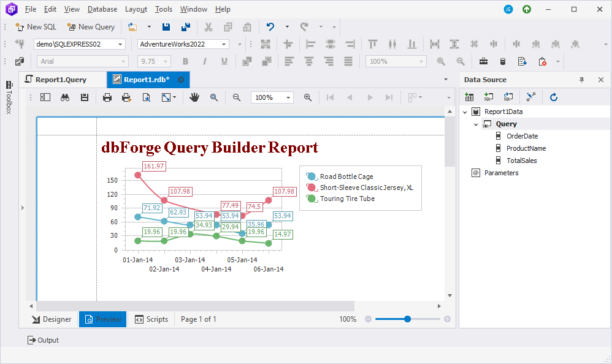
Task: Open the dropdown next to Open file
Action: point(149,27)
